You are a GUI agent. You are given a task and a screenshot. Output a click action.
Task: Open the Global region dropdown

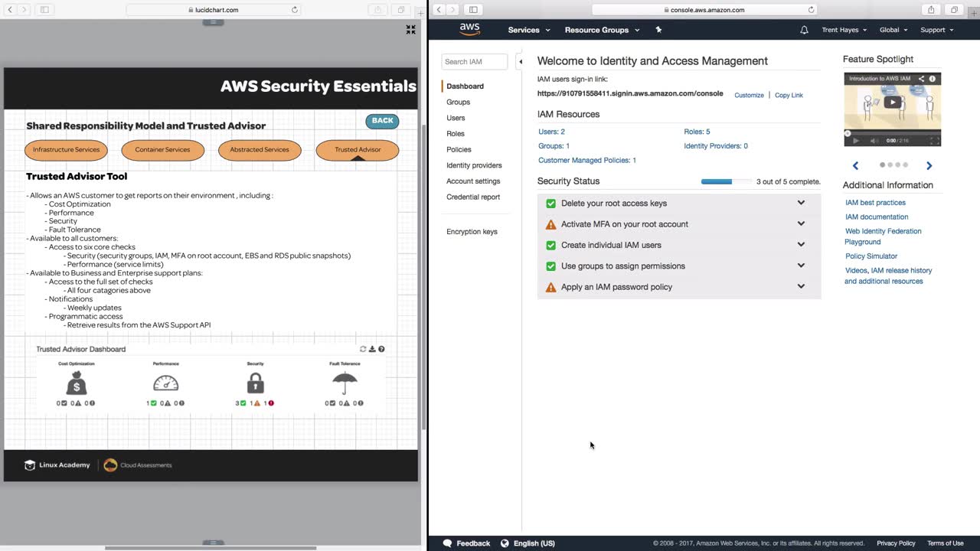[893, 30]
